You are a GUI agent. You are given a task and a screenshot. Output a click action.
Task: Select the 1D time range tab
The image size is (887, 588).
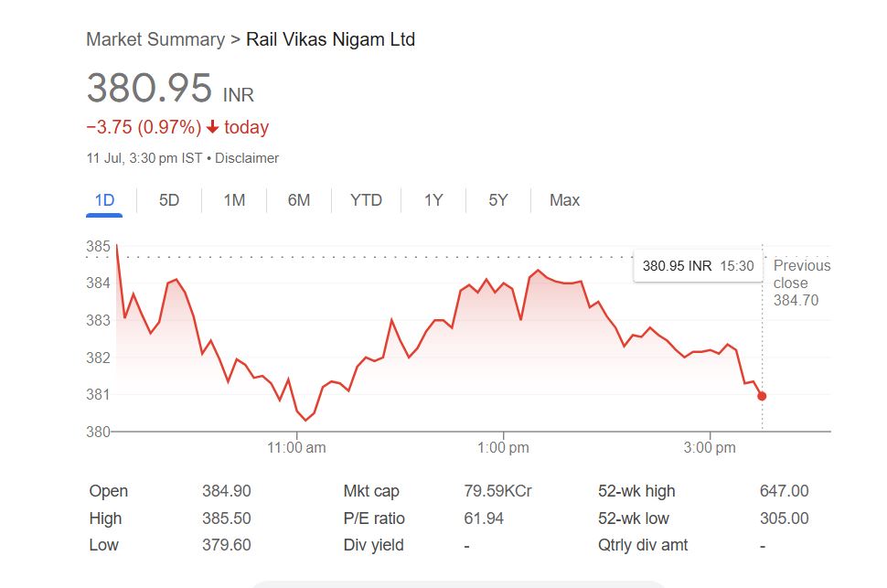point(104,200)
